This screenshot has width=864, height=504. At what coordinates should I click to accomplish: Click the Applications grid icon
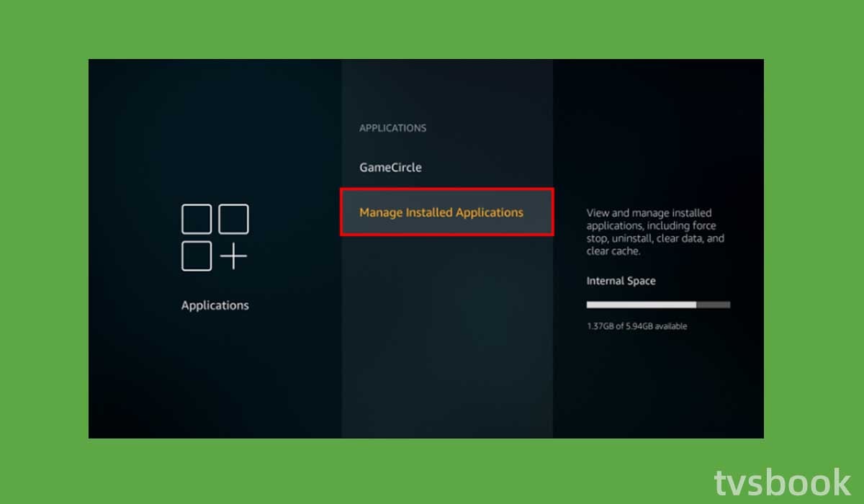(x=215, y=238)
